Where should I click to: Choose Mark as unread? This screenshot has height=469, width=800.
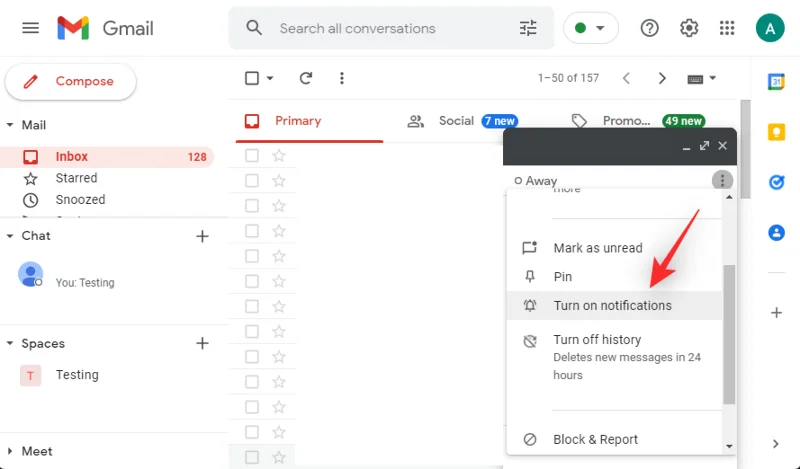point(614,248)
